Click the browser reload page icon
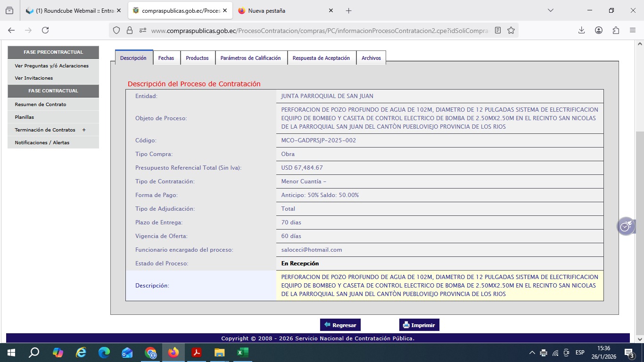Screen dimensions: 644x362 (x=45, y=30)
